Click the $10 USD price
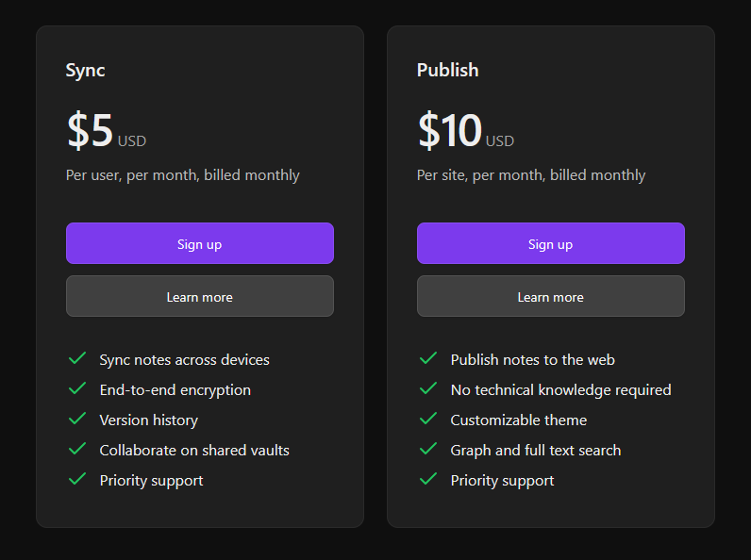 click(465, 132)
